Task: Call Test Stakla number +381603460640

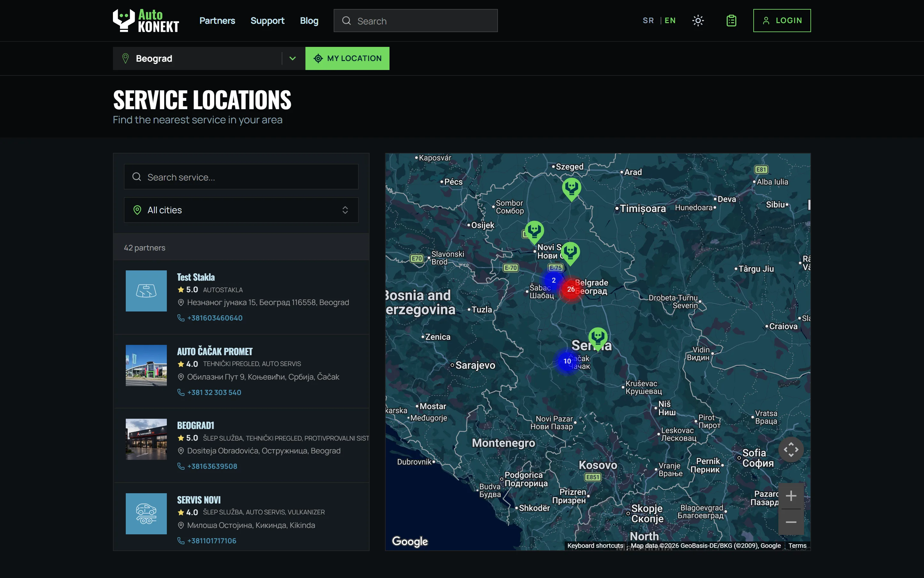Action: [215, 318]
